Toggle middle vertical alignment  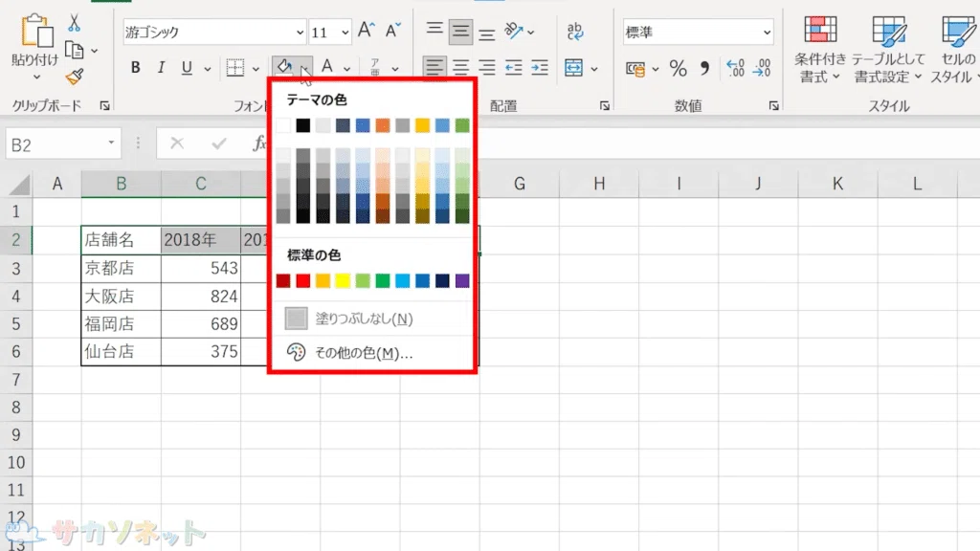coord(460,32)
